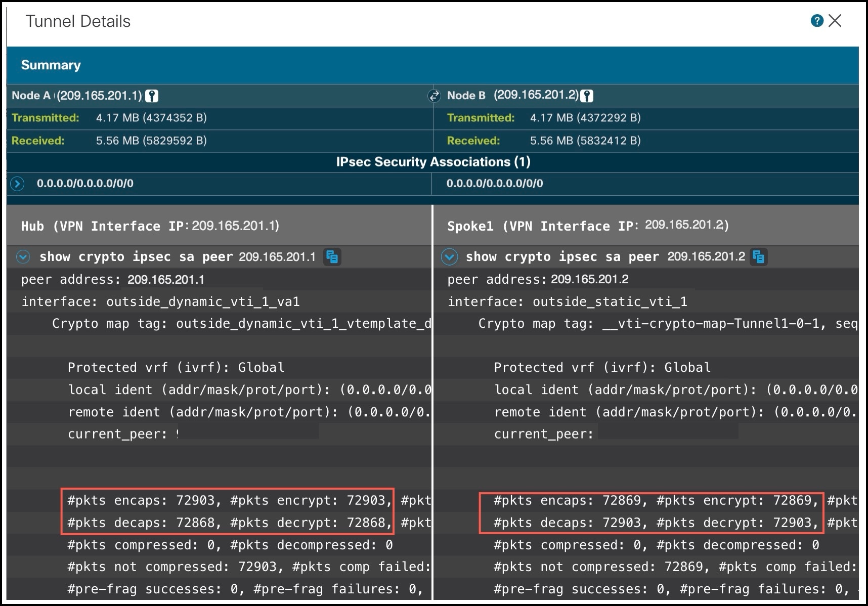Image resolution: width=868 pixels, height=606 pixels.
Task: Select Spoke1 peer address line
Action: pos(538,279)
